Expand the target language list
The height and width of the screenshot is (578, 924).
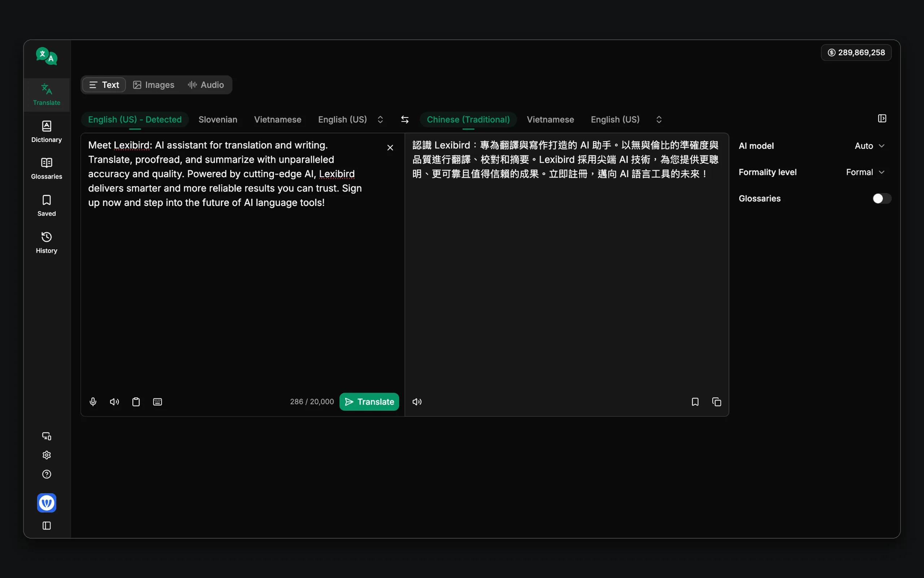click(x=659, y=120)
